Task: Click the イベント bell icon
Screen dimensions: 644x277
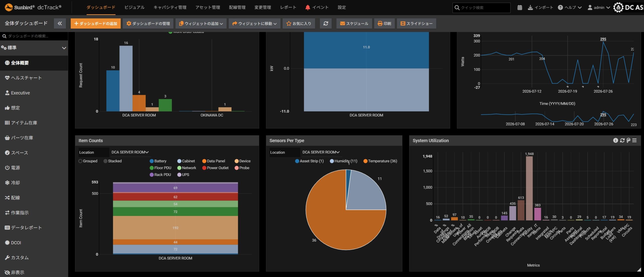Action: click(x=307, y=8)
